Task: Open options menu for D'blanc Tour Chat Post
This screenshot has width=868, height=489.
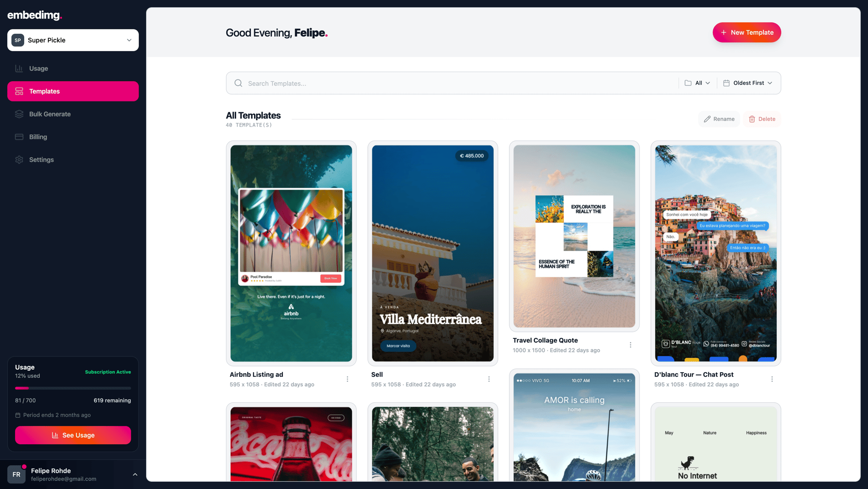Action: [x=772, y=379]
